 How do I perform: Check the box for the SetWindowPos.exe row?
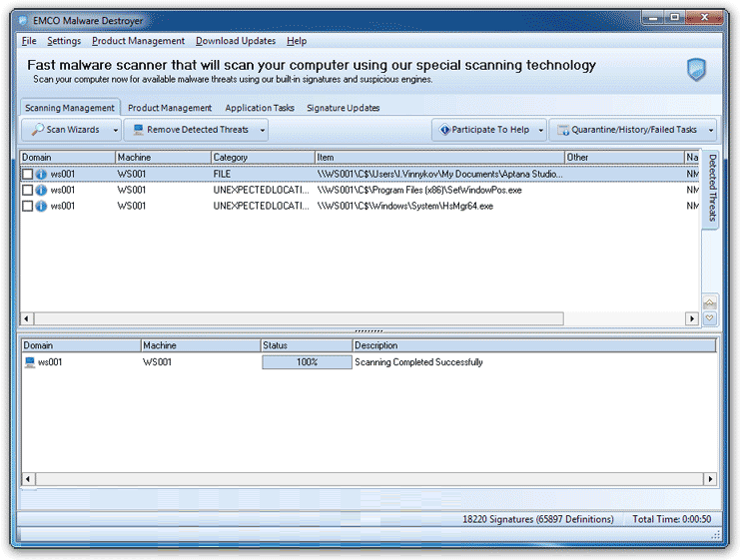point(27,191)
